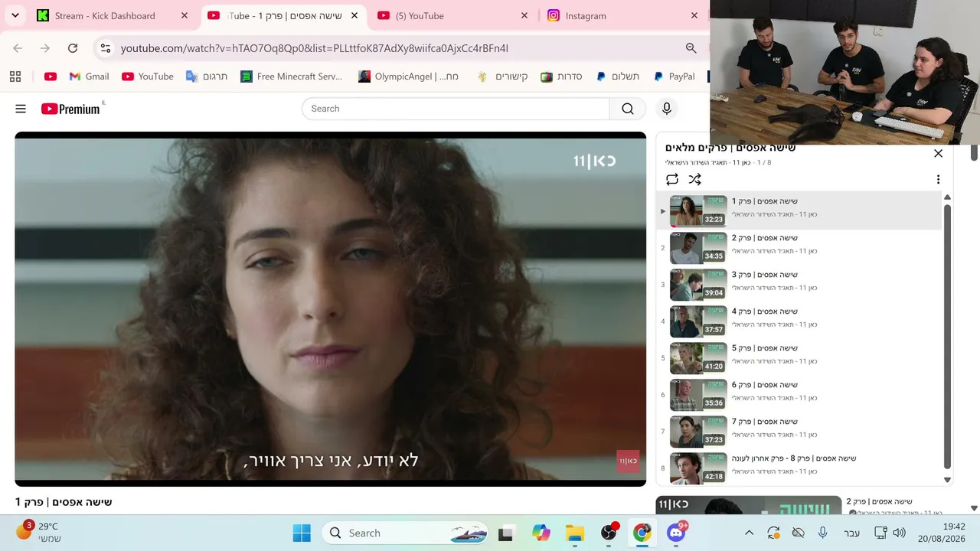Click the zoom magnifier icon in address bar
The width and height of the screenshot is (980, 551).
click(691, 48)
